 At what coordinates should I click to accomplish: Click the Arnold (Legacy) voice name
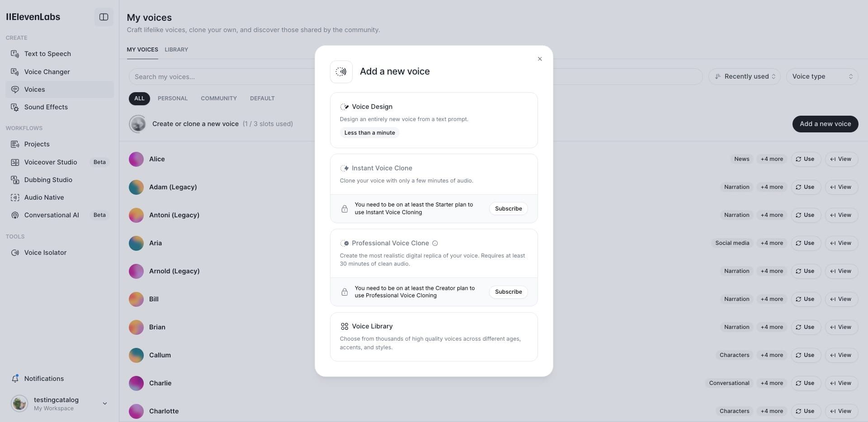tap(174, 271)
